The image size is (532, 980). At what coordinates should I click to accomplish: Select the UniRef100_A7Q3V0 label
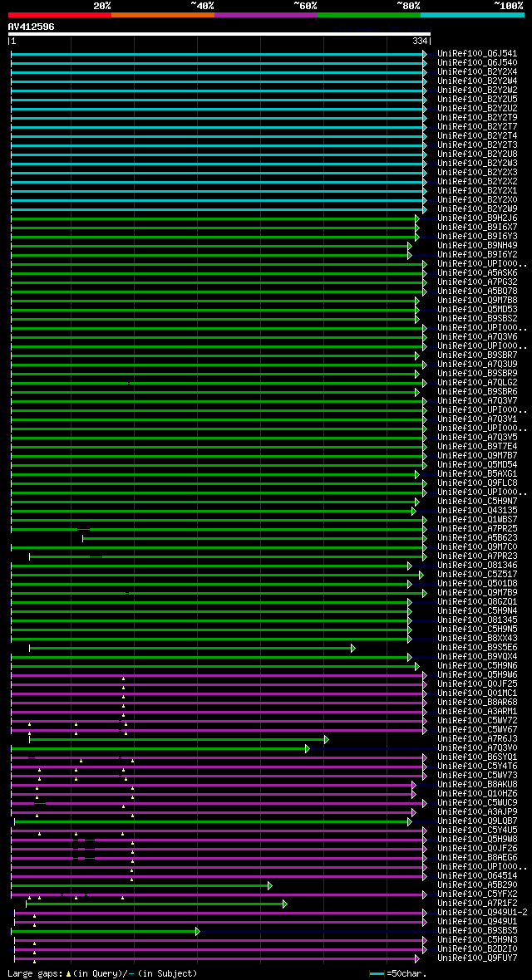(x=477, y=748)
